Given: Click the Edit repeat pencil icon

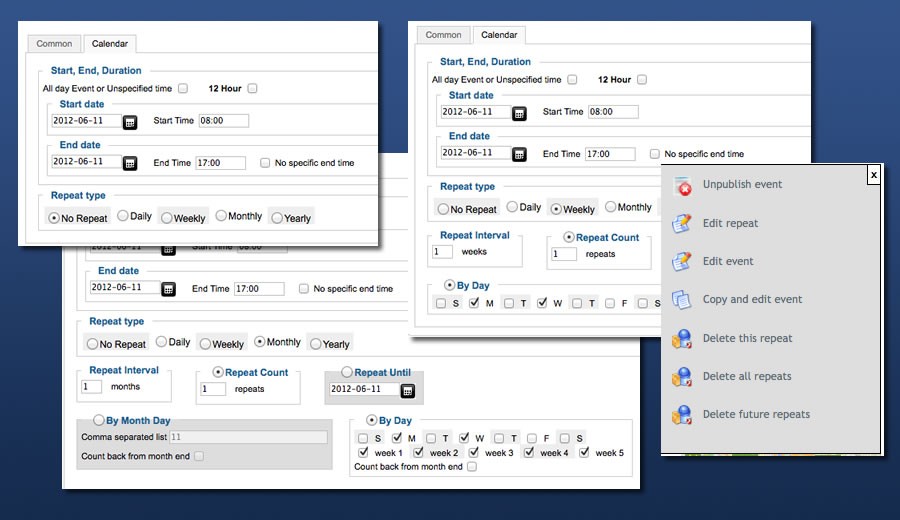Looking at the screenshot, I should coord(683,224).
